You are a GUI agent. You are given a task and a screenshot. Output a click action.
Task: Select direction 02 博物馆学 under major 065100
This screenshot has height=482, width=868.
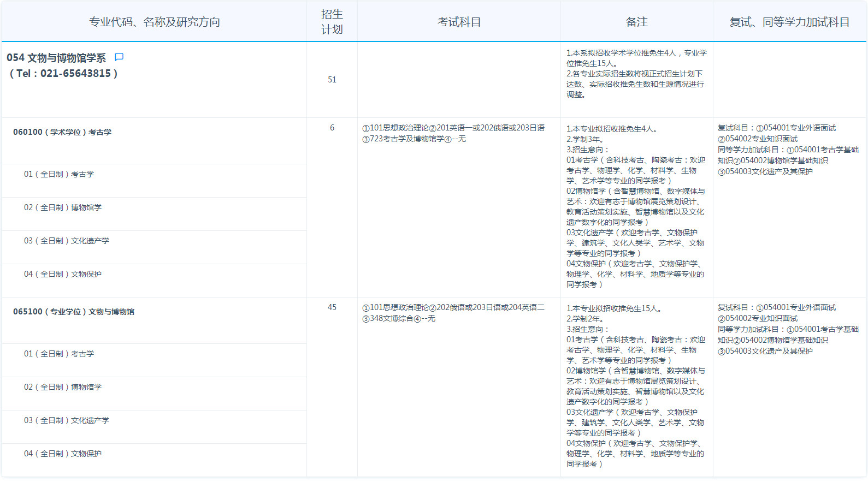coord(63,387)
